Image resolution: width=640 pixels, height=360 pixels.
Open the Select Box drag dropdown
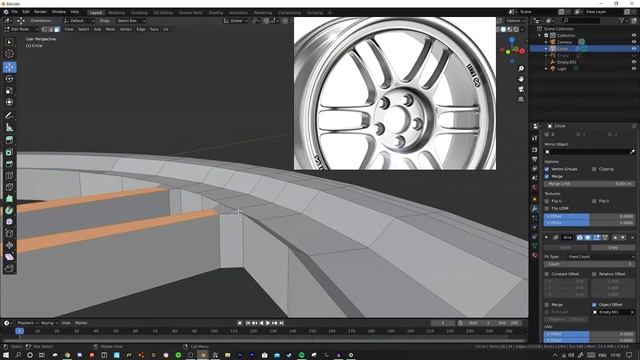pos(131,20)
